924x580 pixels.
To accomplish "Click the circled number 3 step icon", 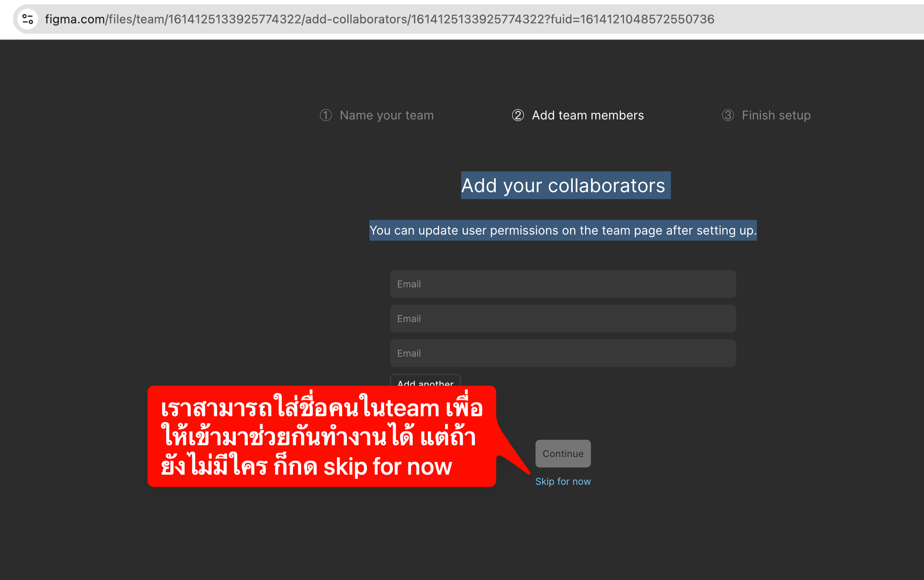I will pos(728,115).
